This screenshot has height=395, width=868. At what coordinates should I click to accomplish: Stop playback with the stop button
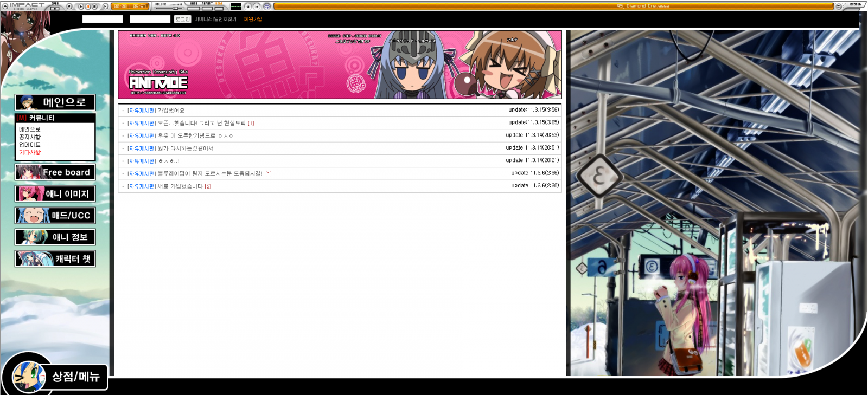(x=95, y=7)
